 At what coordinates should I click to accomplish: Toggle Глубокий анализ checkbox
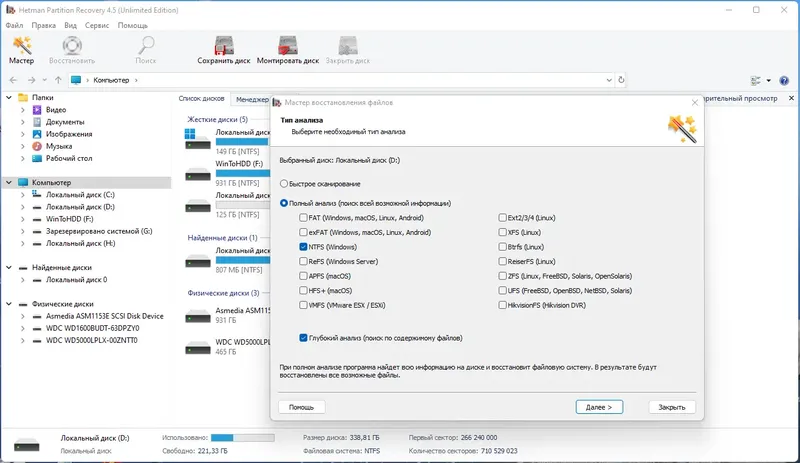click(x=303, y=338)
